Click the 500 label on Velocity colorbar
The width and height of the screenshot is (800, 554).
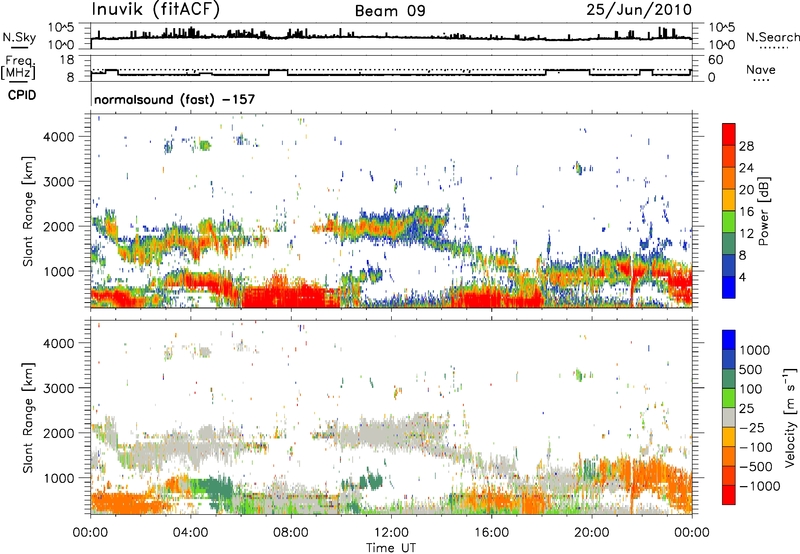coord(752,369)
